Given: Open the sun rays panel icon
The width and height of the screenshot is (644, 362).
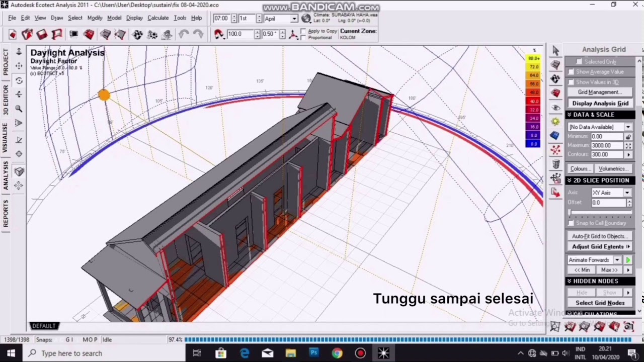Looking at the screenshot, I should coord(555,121).
